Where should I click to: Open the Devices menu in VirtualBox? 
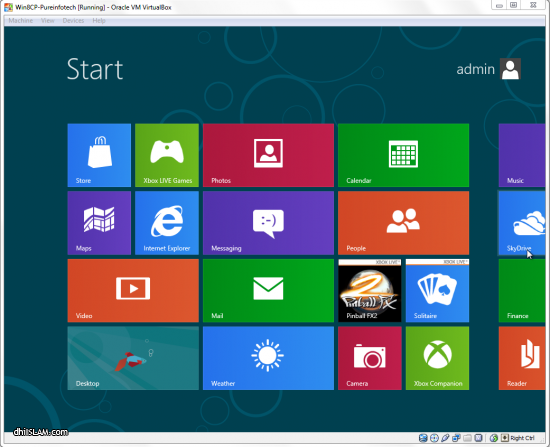tap(73, 21)
